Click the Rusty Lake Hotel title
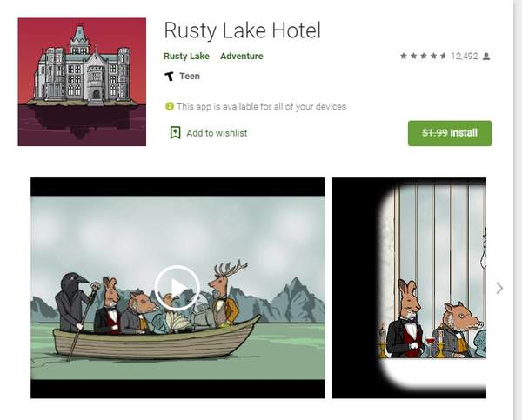 243,30
